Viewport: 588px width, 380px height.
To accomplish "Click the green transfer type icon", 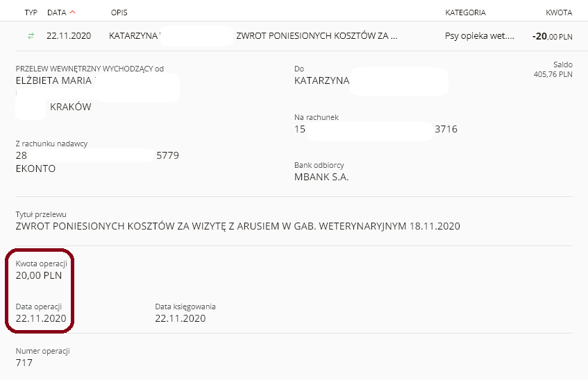I will [x=31, y=36].
